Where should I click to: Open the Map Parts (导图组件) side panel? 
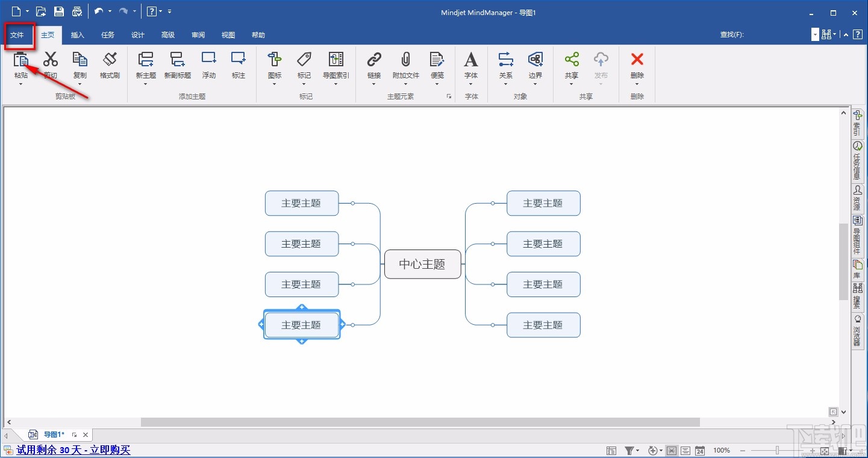pos(857,236)
